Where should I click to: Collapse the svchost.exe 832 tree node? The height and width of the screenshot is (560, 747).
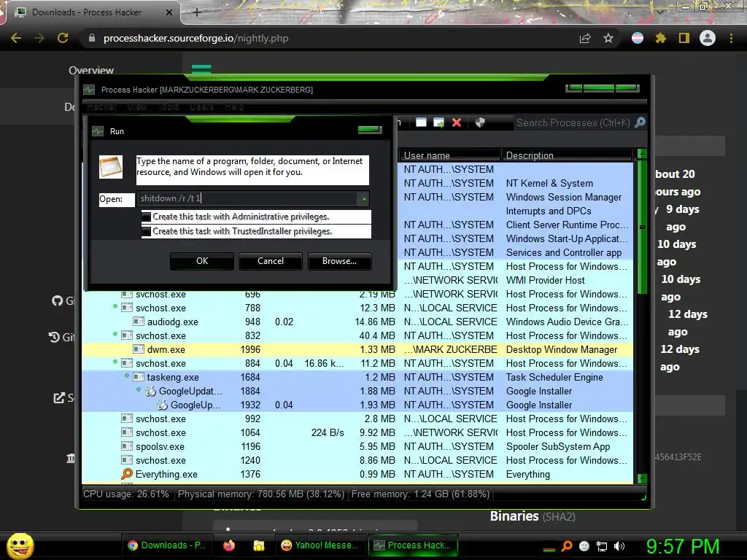click(x=115, y=334)
